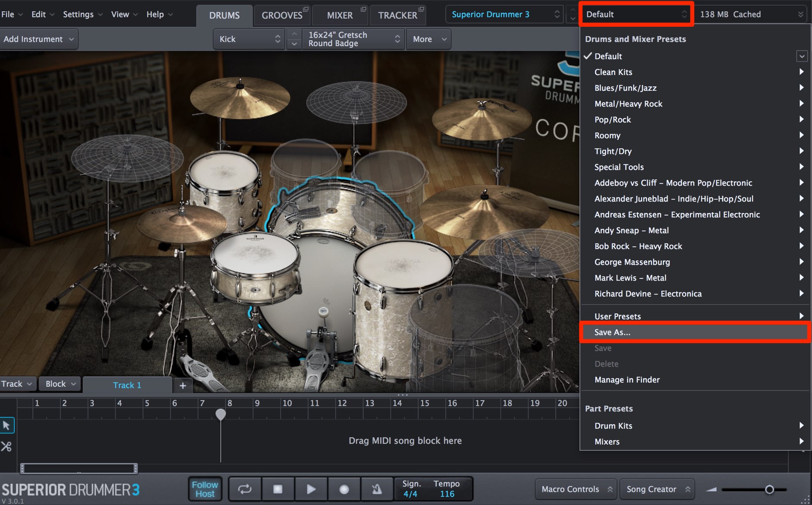
Task: Open the Default preset dropdown
Action: click(636, 15)
